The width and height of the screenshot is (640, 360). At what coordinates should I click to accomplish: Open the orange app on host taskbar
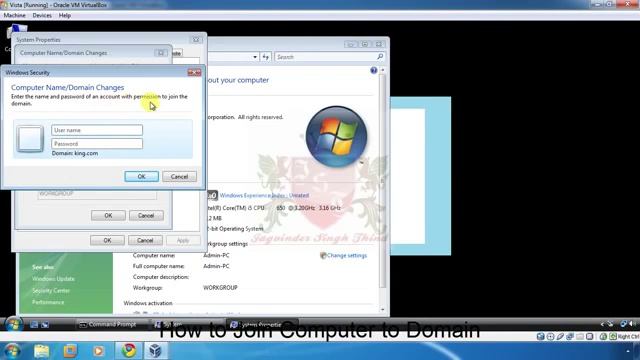pyautogui.click(x=70, y=351)
